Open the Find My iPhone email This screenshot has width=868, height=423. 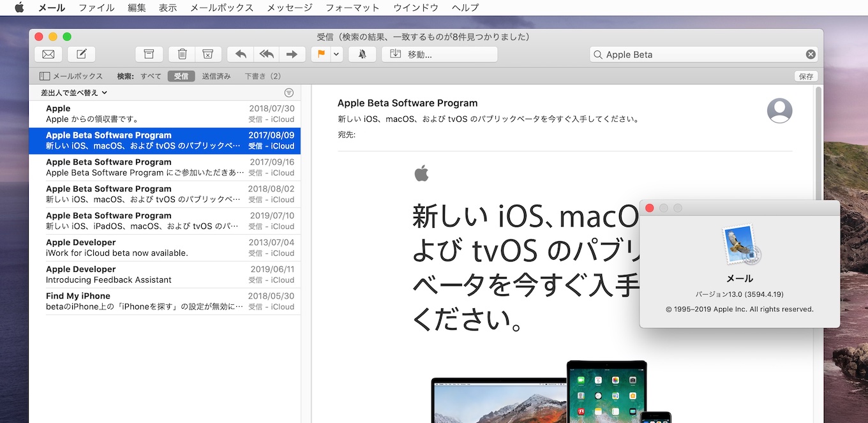tap(165, 301)
